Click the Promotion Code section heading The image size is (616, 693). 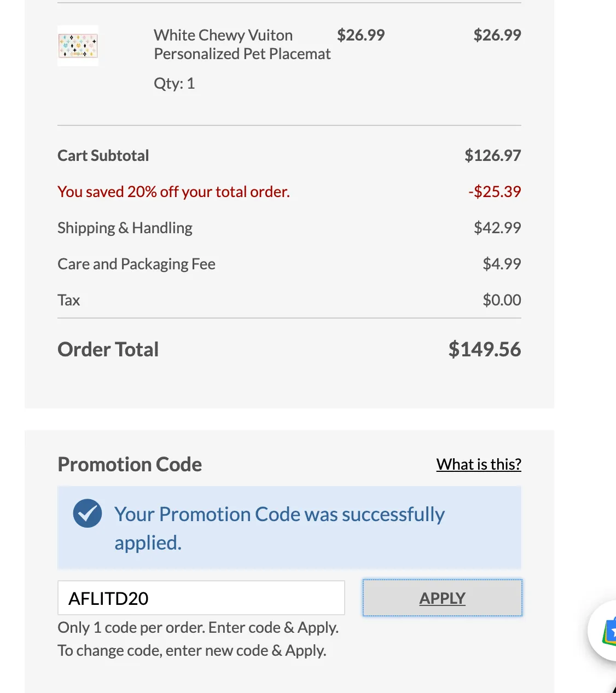[129, 464]
